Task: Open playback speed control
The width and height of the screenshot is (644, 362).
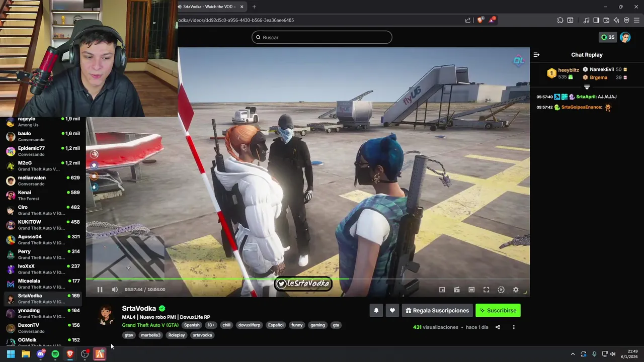Action: 501,290
